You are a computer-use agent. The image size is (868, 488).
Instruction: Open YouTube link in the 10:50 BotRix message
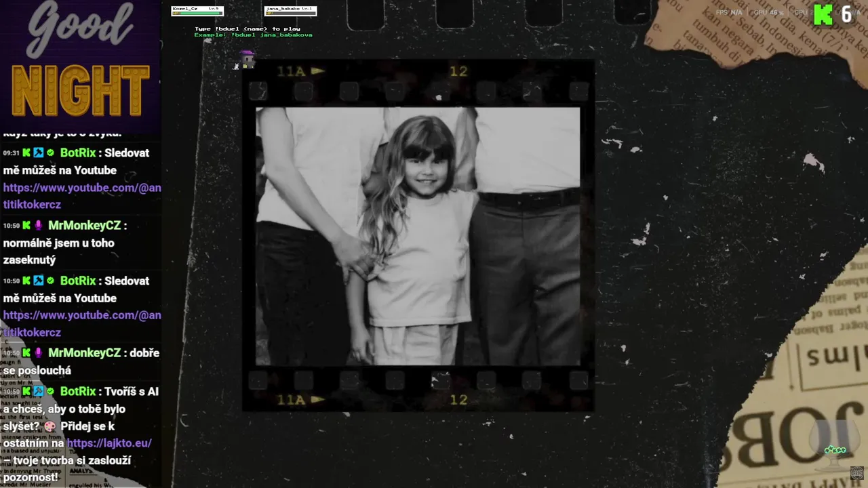pyautogui.click(x=82, y=324)
